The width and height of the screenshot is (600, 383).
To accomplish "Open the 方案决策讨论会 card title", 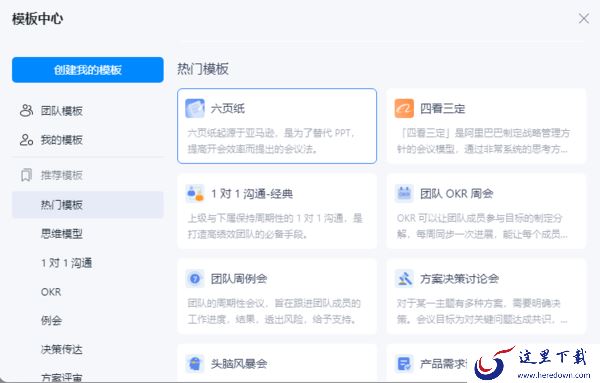I will (459, 279).
